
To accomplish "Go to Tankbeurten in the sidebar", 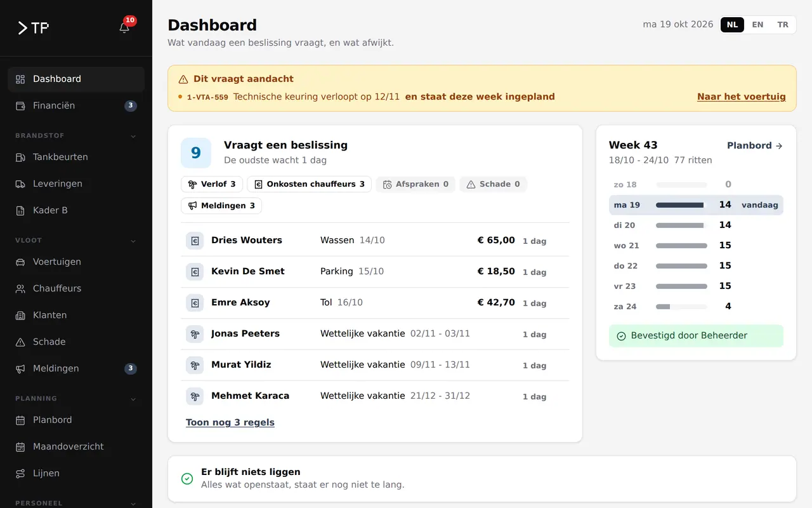I will point(76,157).
